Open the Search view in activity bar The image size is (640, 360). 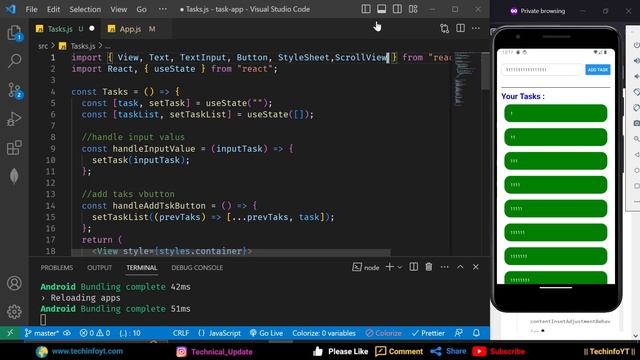click(x=14, y=61)
